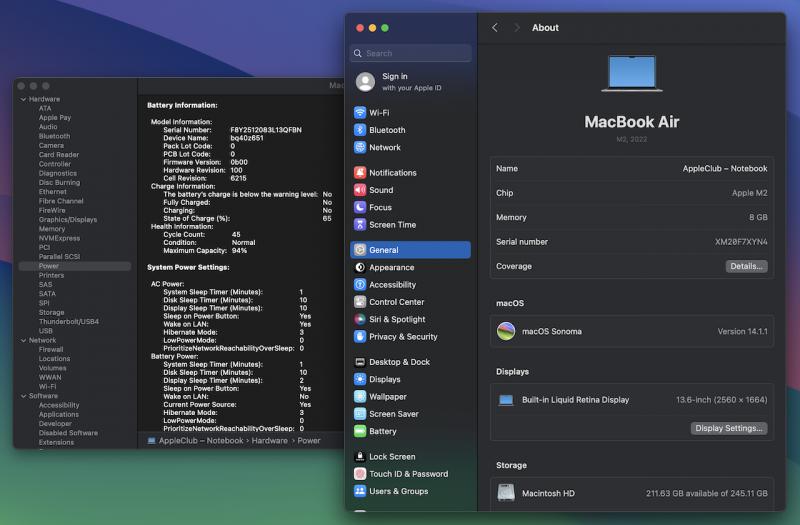Viewport: 800px width, 525px height.
Task: Select the Name row AppleClub – Notebook
Action: [x=632, y=168]
